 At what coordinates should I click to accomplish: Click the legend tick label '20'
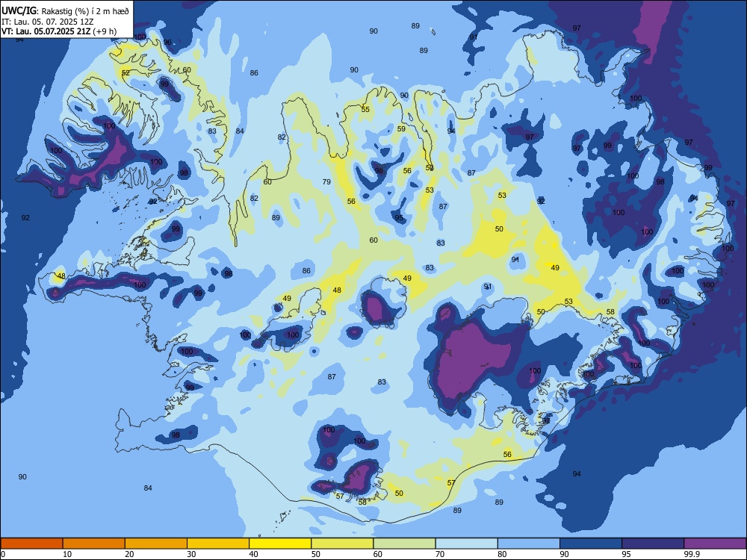[129, 554]
